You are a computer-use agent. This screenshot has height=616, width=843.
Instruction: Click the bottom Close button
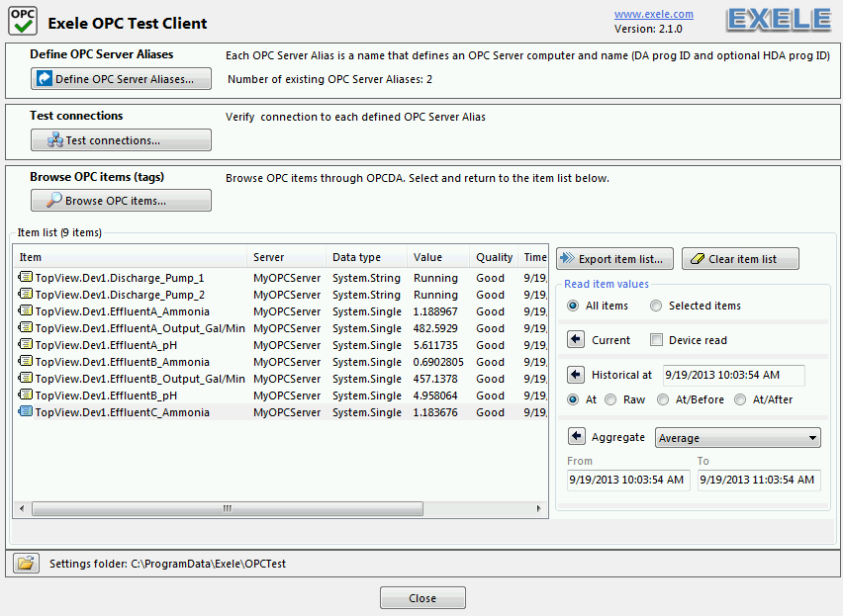coord(422,598)
